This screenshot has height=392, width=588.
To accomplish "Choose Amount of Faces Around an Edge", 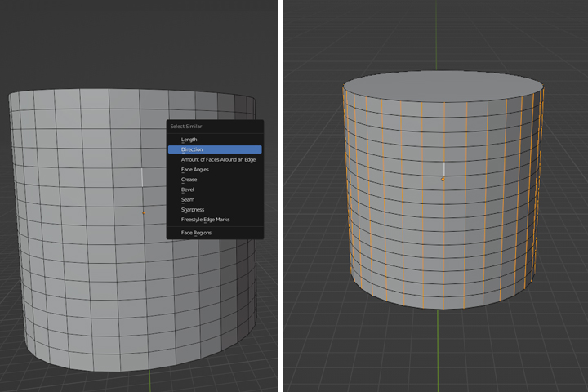I will pos(215,159).
